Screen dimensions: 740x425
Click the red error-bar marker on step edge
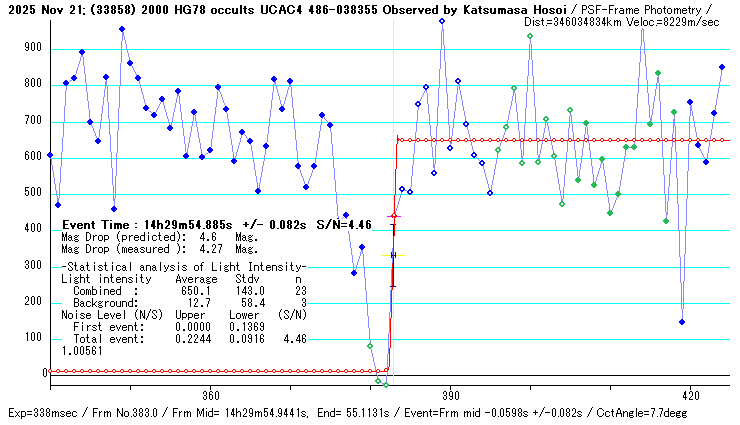(393, 216)
